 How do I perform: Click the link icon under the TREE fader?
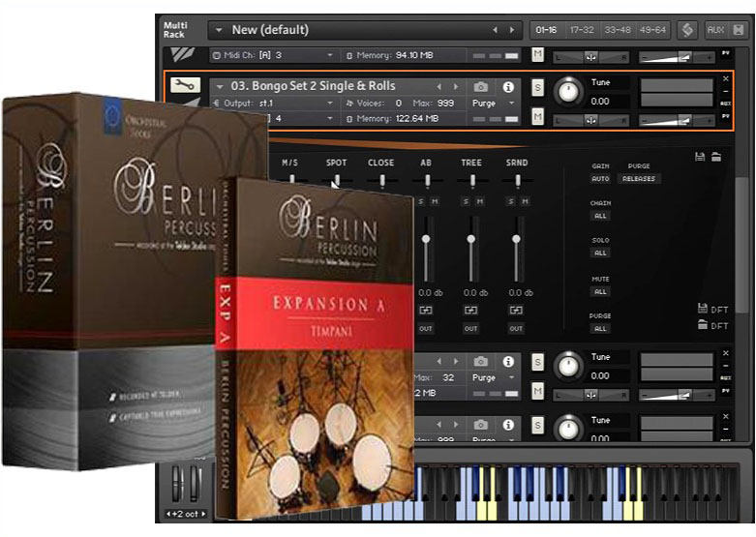pos(471,311)
